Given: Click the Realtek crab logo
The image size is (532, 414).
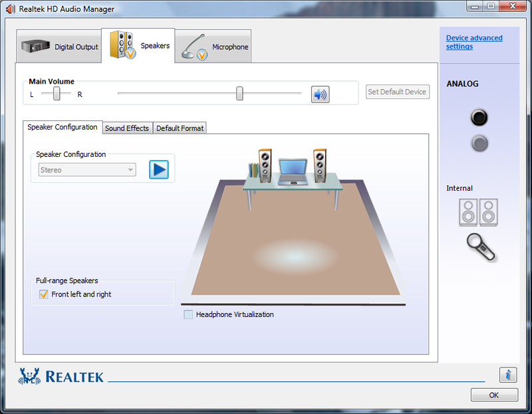Looking at the screenshot, I should 29,376.
